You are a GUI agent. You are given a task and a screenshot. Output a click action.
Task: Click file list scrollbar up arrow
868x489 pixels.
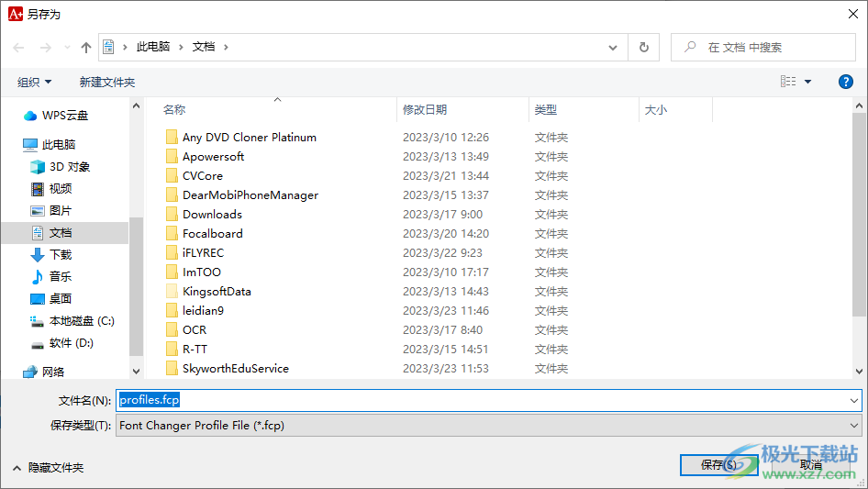tap(859, 106)
